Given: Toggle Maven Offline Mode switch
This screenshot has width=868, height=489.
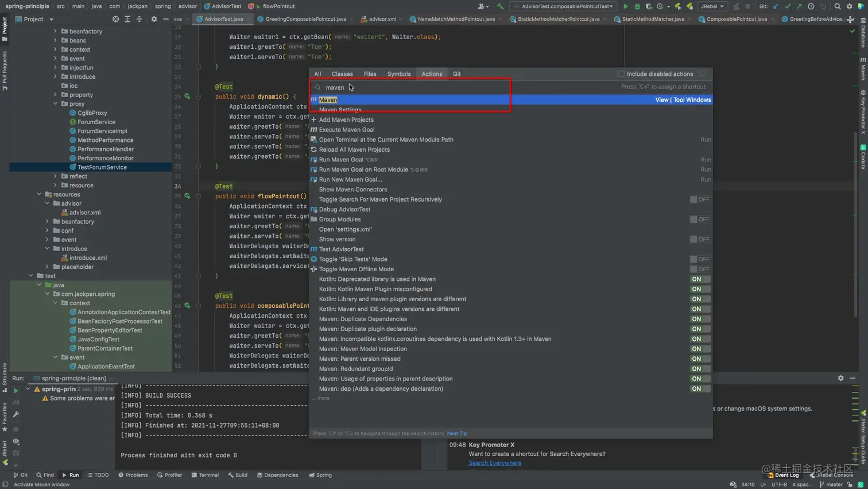Looking at the screenshot, I should click(700, 269).
